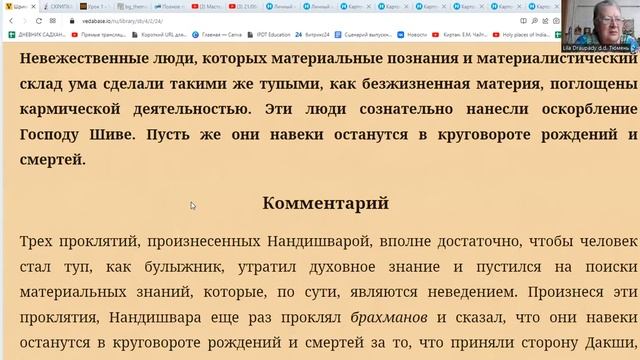Open the tab grid icon beside reload

pos(53,21)
